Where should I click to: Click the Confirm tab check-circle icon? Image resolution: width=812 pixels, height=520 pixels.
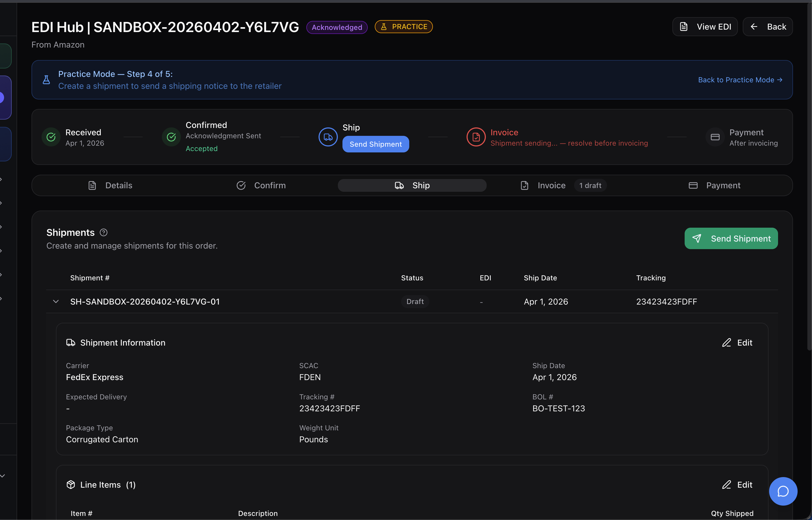(x=241, y=185)
